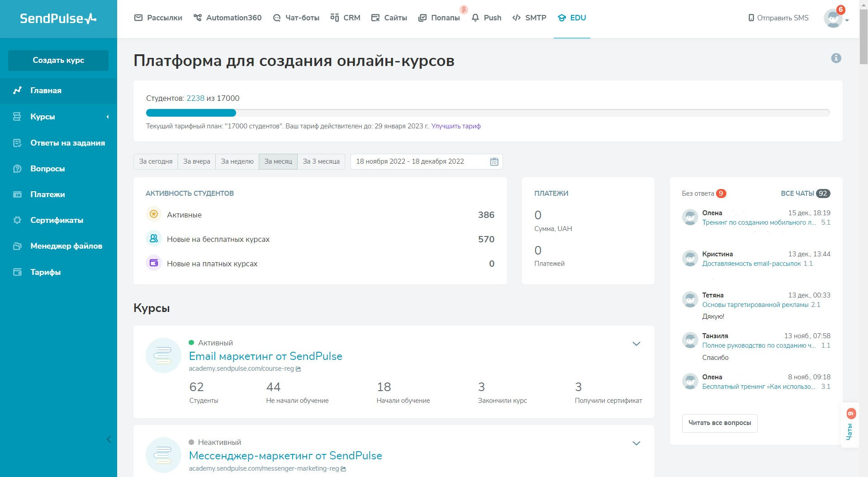Click the Тарифы sidebar wallet icon
The width and height of the screenshot is (868, 477).
(x=17, y=272)
